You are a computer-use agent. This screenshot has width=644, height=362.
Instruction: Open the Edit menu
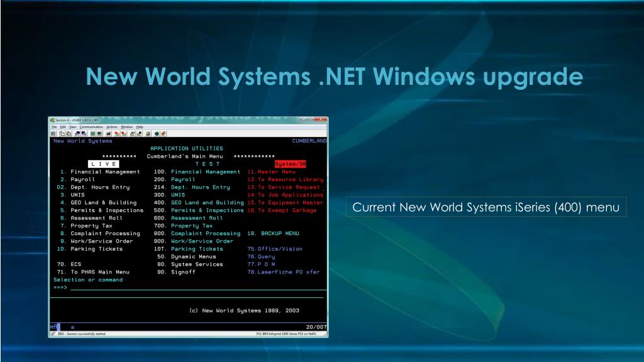click(x=63, y=127)
